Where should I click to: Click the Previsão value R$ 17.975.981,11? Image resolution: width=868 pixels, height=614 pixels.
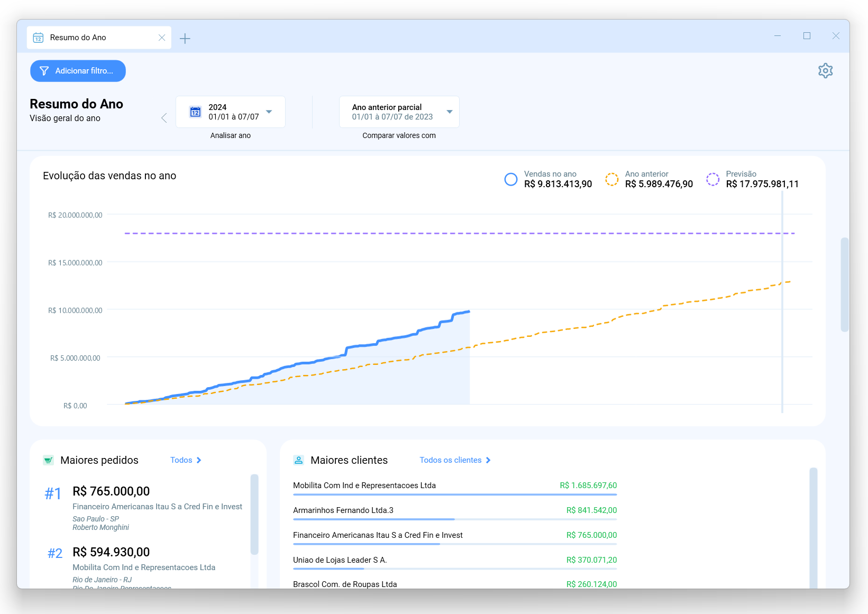pos(762,184)
